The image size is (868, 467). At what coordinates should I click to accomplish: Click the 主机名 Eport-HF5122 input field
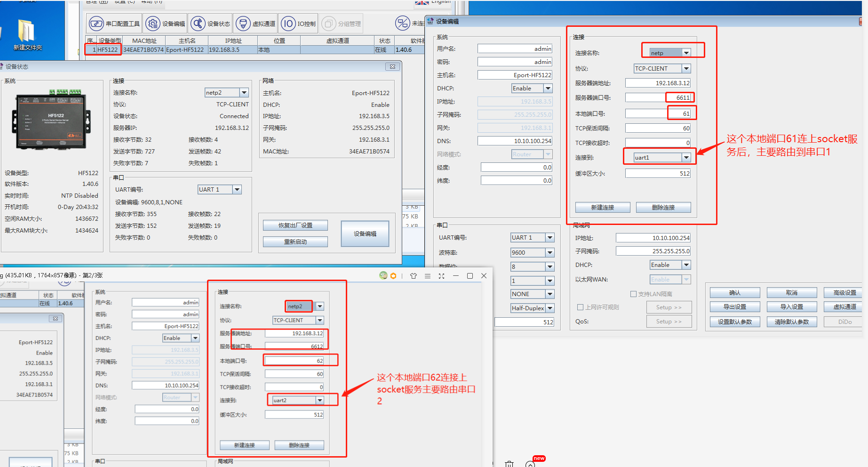click(515, 75)
